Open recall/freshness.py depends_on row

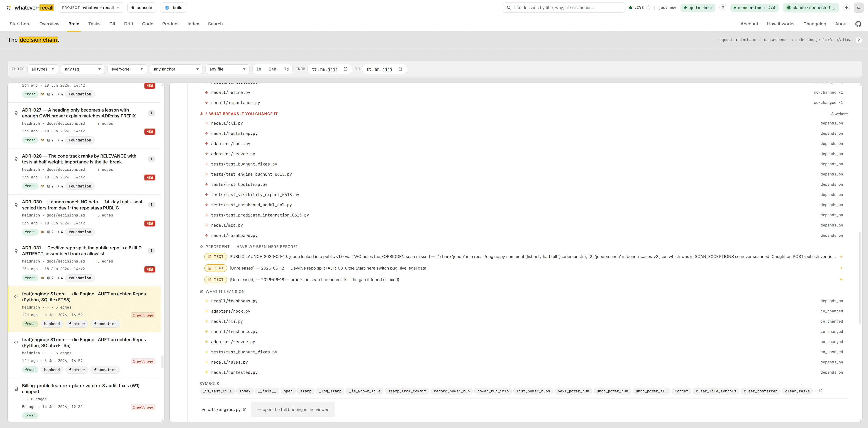(524, 301)
